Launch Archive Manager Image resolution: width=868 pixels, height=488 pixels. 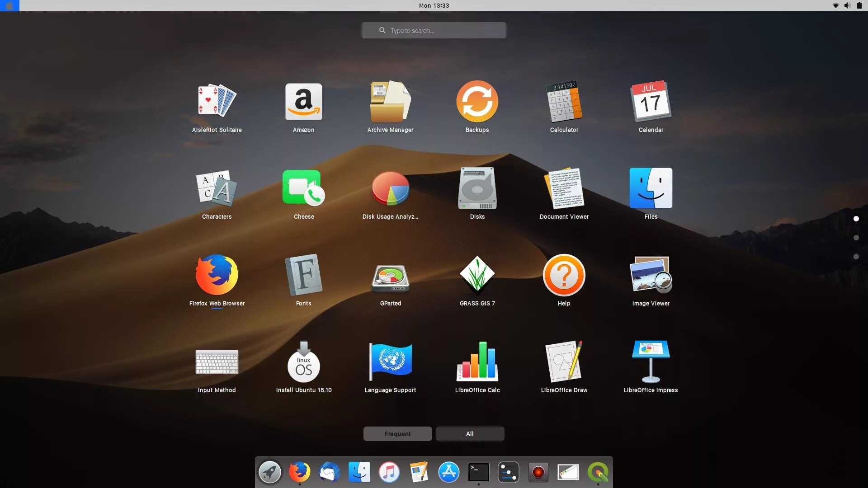[x=390, y=103]
